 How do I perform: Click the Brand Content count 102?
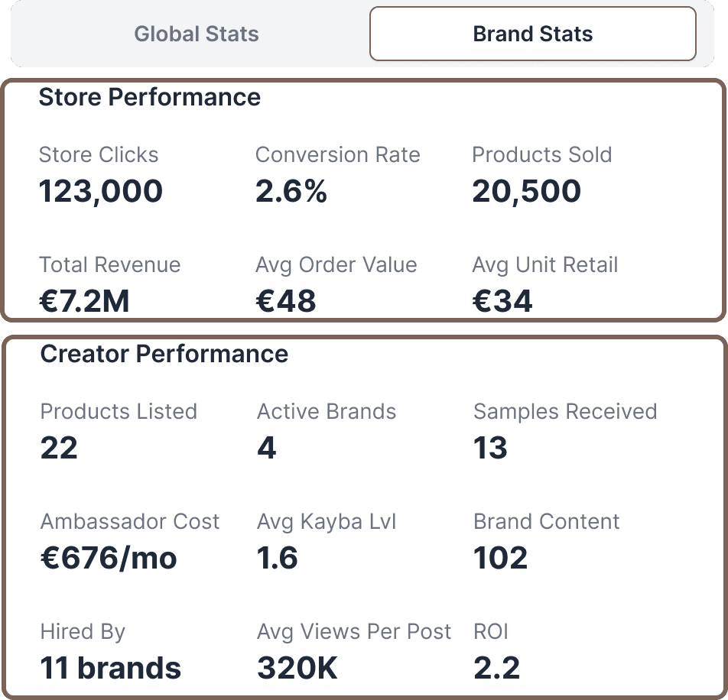(x=500, y=558)
